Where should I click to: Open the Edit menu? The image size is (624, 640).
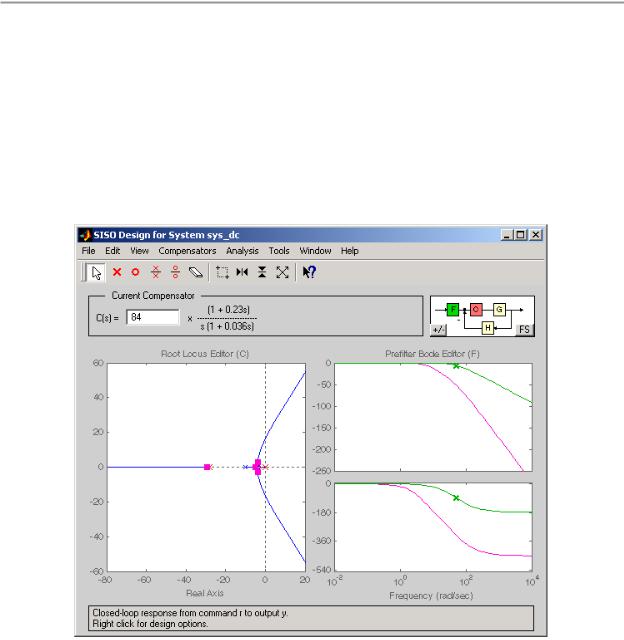coord(113,251)
